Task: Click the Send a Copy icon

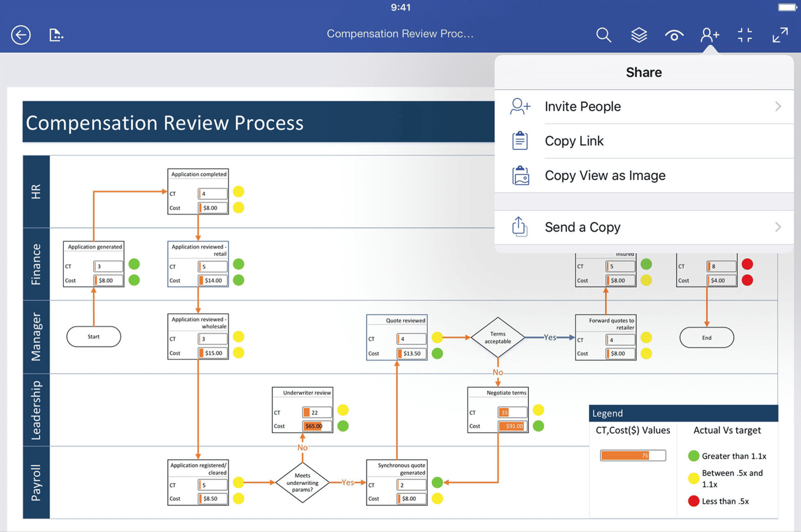Action: [518, 226]
